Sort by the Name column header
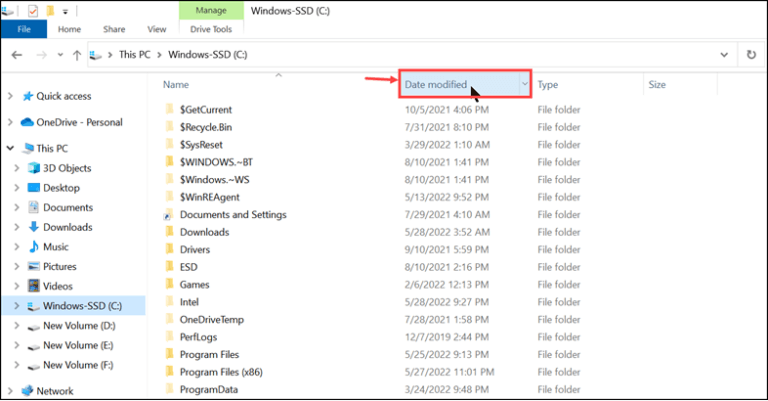The image size is (768, 401). [176, 85]
